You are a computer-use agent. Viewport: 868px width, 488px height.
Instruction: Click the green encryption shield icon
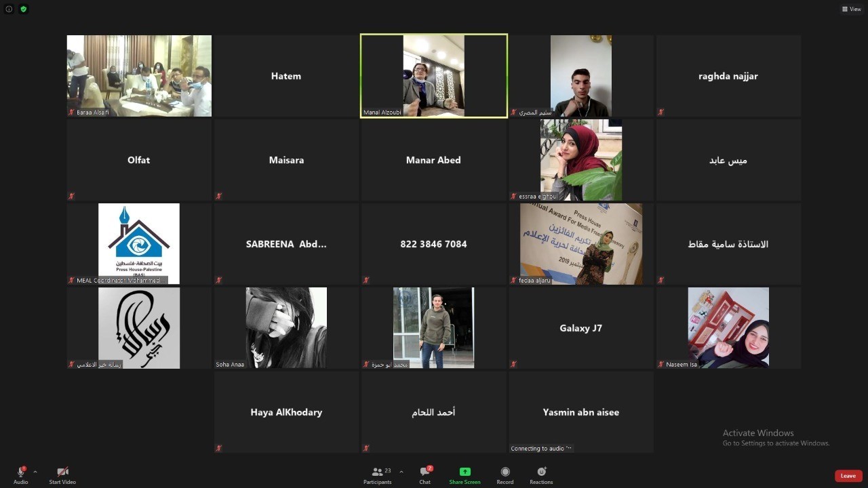pos(24,9)
